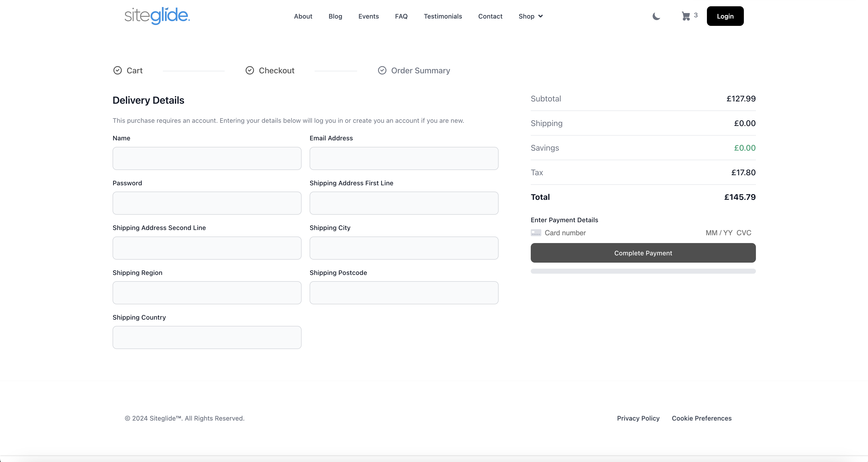Click the Siteglide logo
The height and width of the screenshot is (462, 868).
click(157, 16)
